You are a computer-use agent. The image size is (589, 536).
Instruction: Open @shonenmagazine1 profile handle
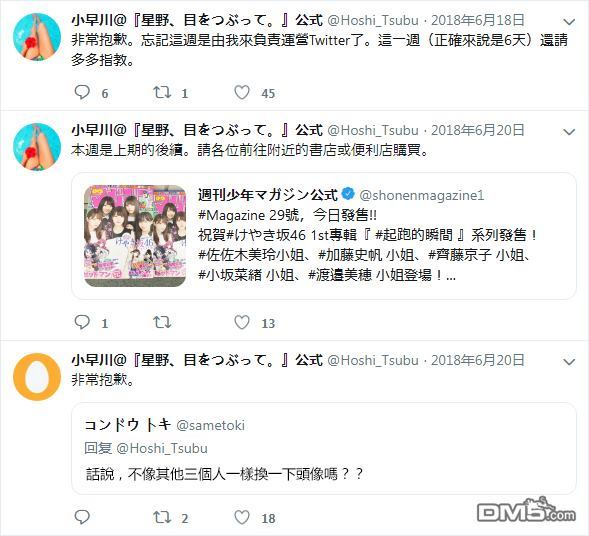click(x=421, y=195)
